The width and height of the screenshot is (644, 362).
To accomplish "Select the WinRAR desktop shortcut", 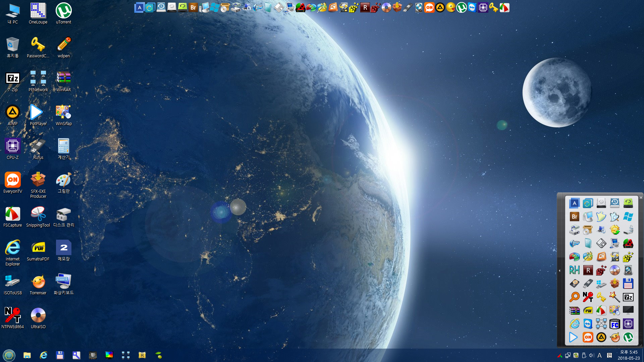I will (63, 81).
